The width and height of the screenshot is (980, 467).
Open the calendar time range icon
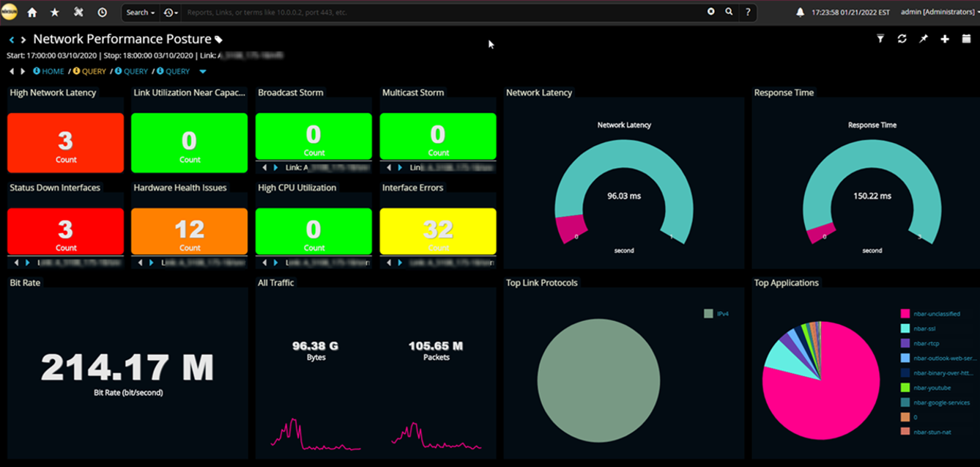(966, 39)
